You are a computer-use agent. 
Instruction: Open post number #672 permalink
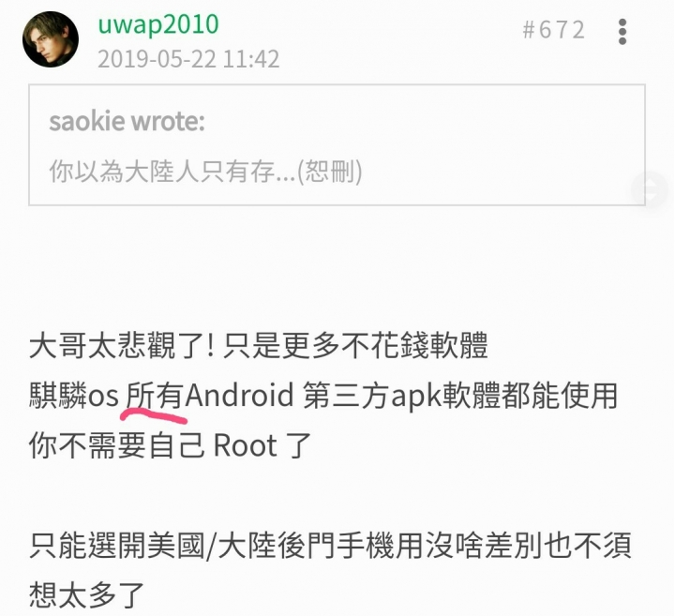pos(554,30)
